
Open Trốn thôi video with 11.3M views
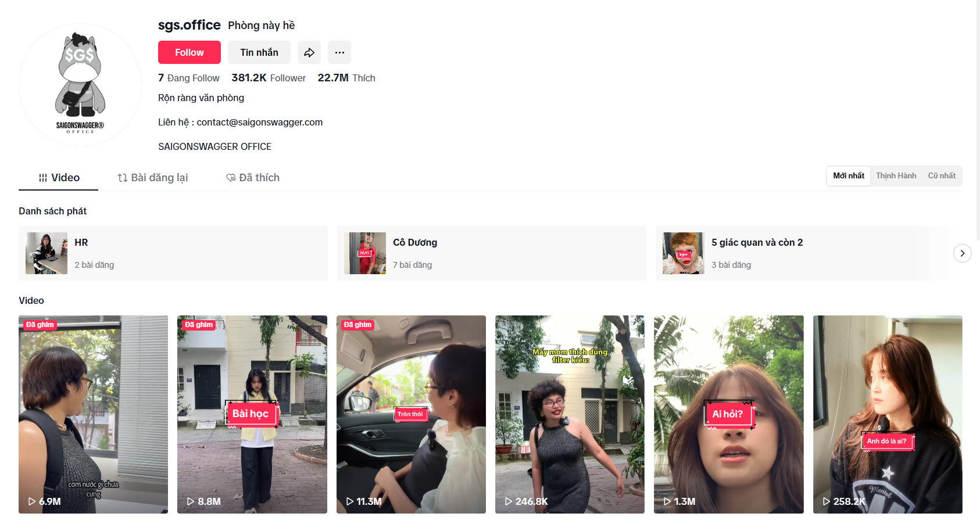411,414
